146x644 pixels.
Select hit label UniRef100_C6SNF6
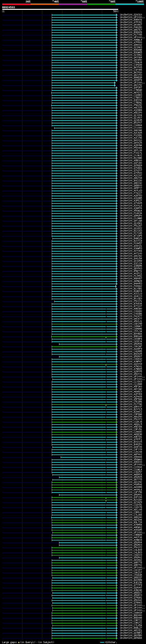(x=131, y=339)
